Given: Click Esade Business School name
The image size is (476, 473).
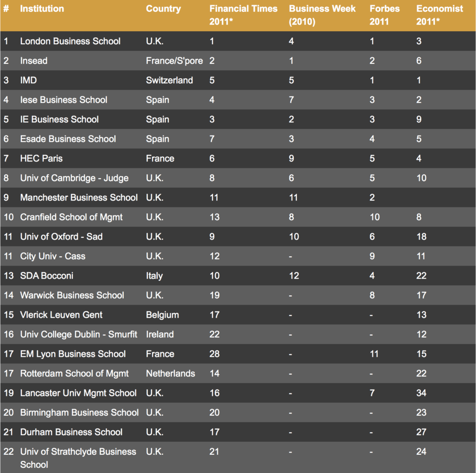Looking at the screenshot, I should pos(68,139).
